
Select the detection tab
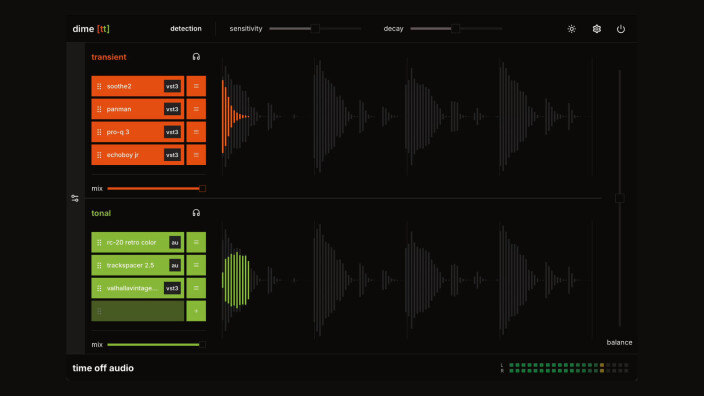[x=186, y=28]
